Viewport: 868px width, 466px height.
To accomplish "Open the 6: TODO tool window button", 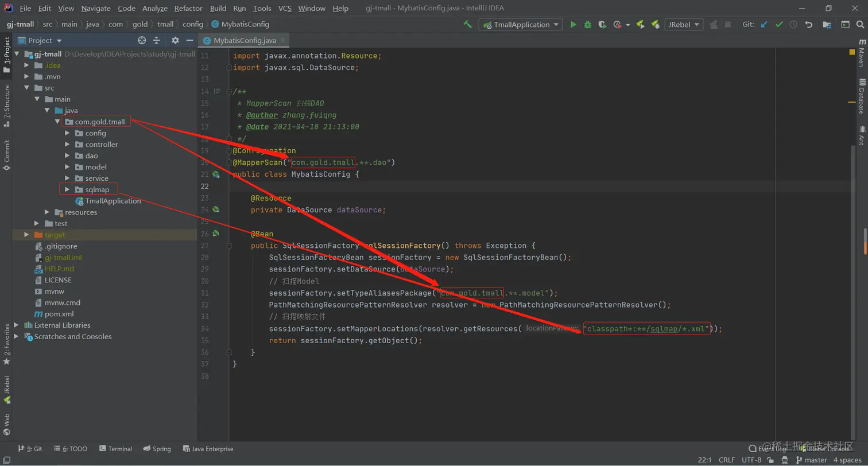I will point(71,449).
